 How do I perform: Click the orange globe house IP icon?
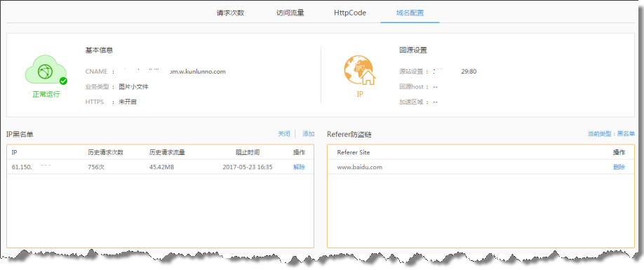click(360, 71)
